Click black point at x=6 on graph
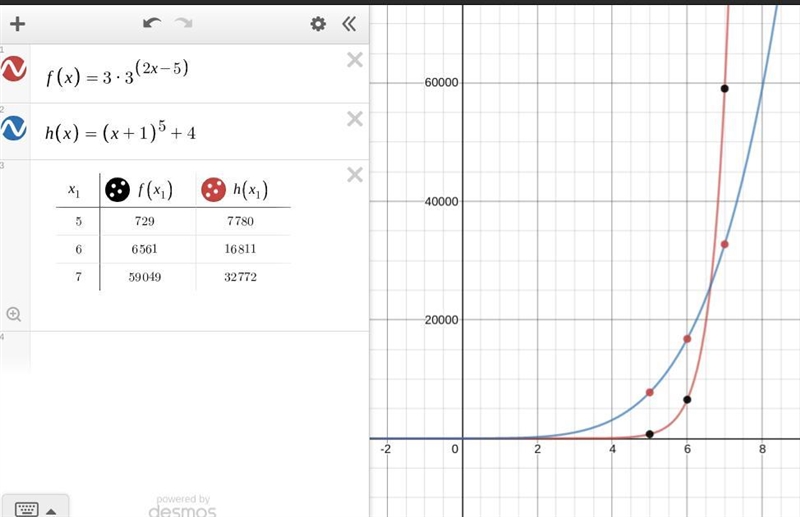The width and height of the screenshot is (800, 517). pos(687,400)
